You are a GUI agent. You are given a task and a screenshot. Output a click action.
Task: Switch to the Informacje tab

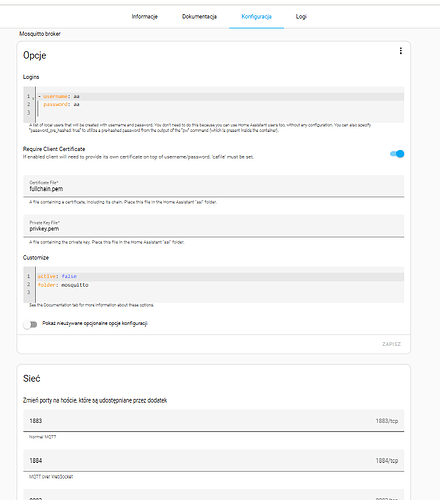tap(144, 17)
